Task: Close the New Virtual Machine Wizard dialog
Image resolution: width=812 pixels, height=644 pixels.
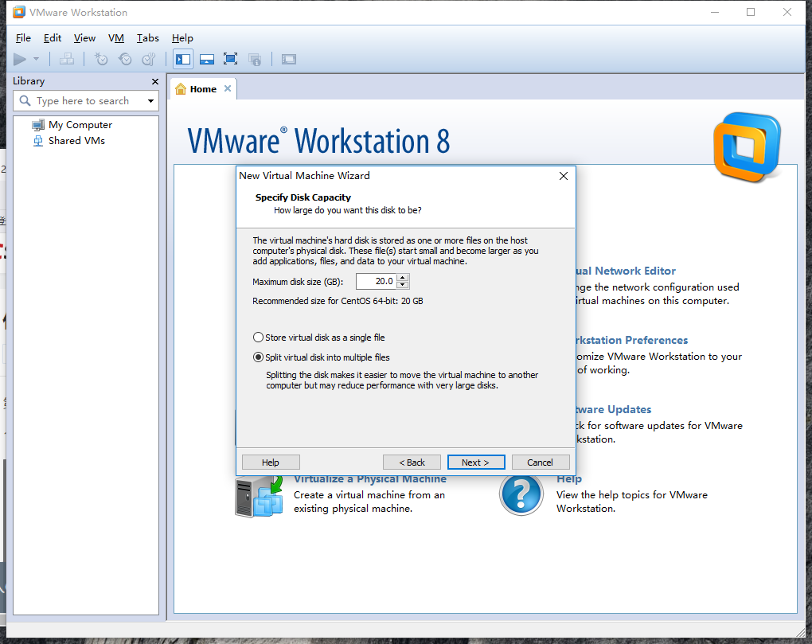Action: pyautogui.click(x=564, y=176)
